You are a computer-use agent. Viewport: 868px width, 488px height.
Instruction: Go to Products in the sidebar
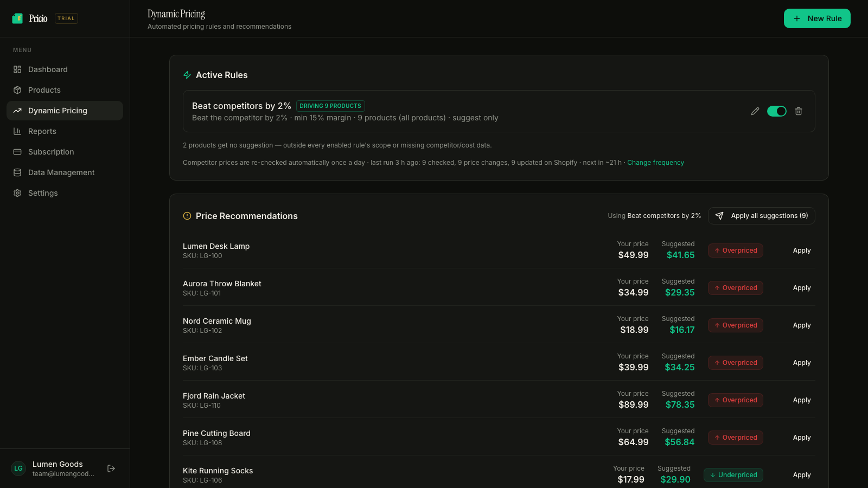click(x=65, y=90)
